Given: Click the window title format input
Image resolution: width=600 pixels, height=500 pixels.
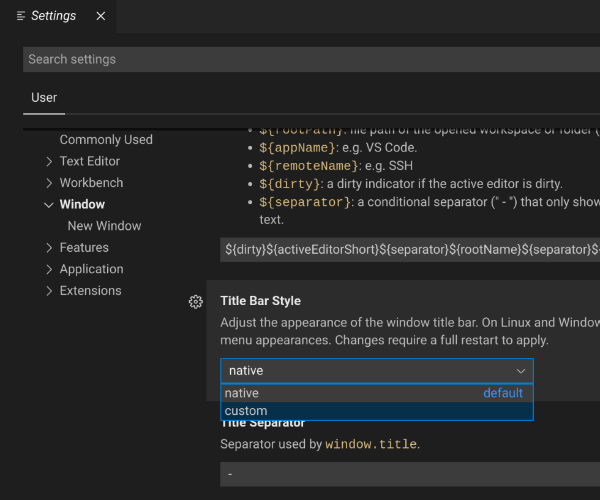Looking at the screenshot, I should click(x=410, y=249).
